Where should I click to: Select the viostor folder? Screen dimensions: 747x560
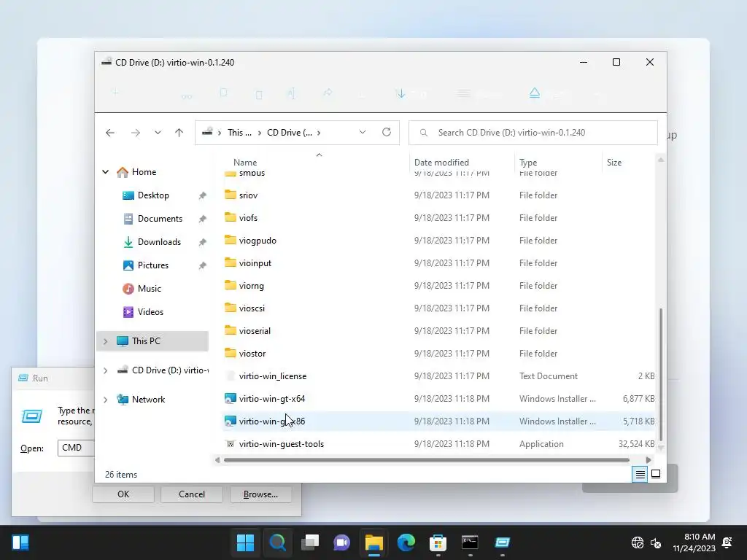click(252, 354)
